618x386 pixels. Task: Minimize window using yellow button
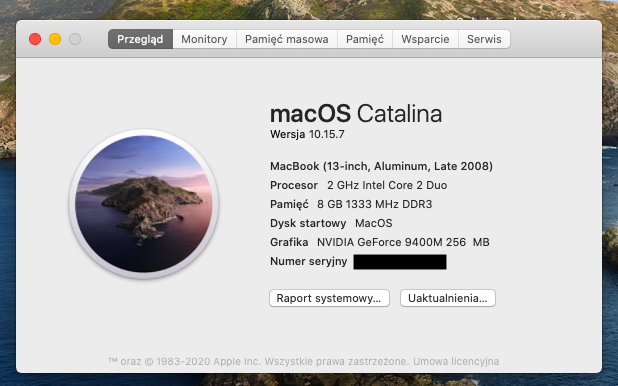pyautogui.click(x=55, y=39)
